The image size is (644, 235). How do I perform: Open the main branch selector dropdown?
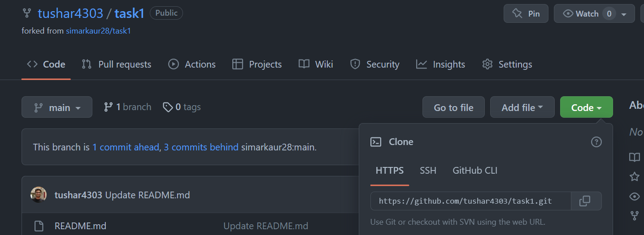coord(57,107)
